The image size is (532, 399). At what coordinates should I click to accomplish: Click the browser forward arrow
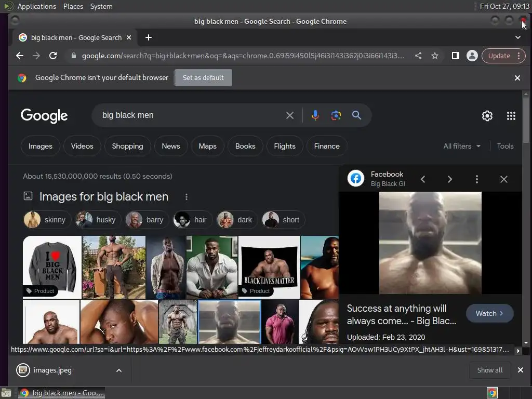36,56
